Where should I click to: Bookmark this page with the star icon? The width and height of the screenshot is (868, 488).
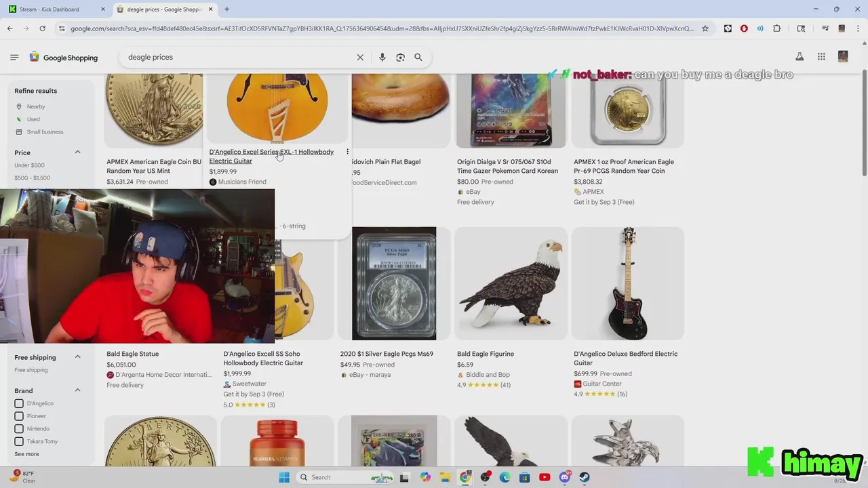click(705, 28)
